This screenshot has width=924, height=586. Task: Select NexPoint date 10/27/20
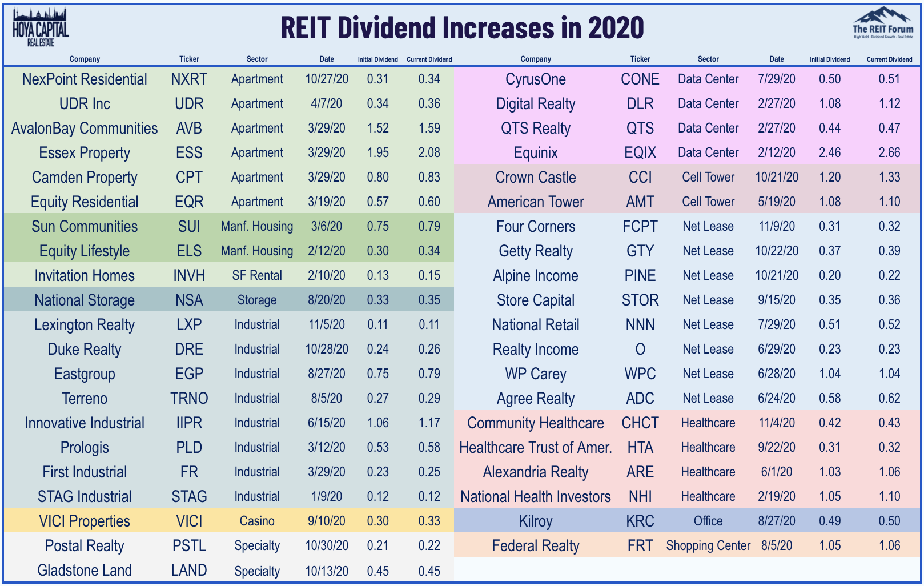click(x=327, y=79)
